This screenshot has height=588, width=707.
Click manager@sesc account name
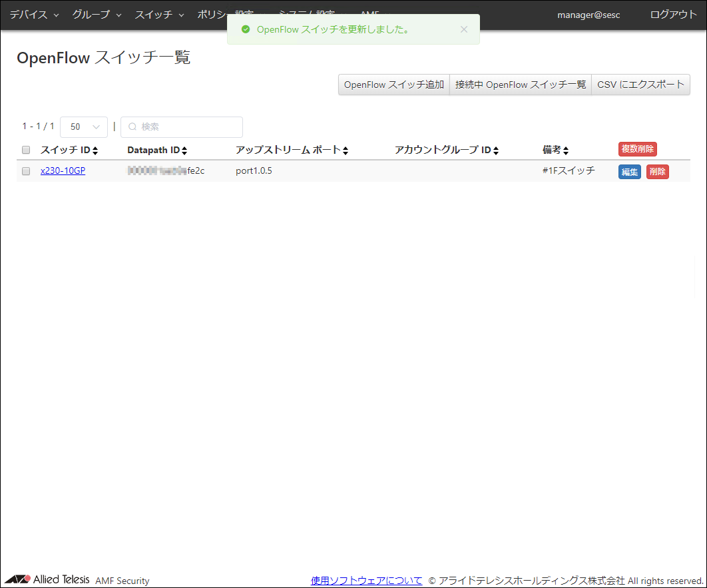click(x=589, y=15)
